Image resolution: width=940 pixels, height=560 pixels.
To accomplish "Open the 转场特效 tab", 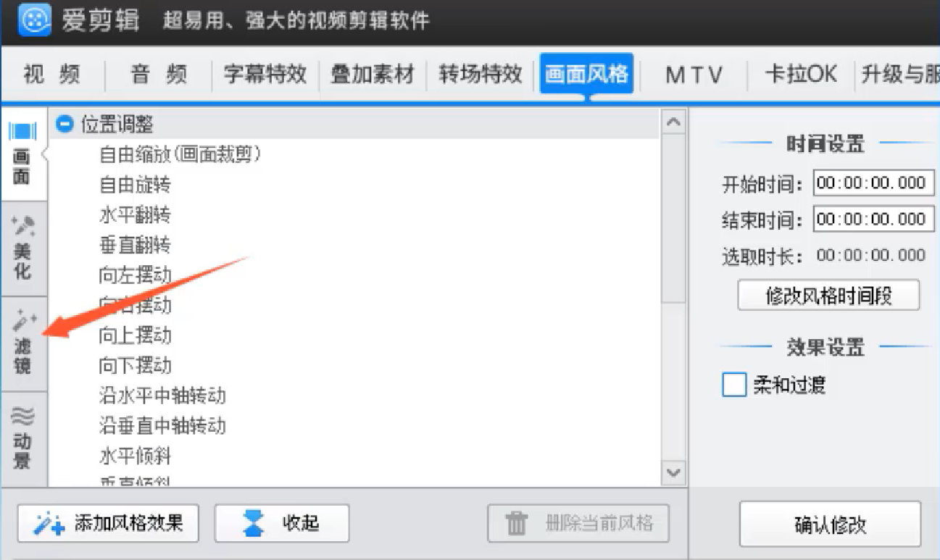I will click(x=481, y=74).
